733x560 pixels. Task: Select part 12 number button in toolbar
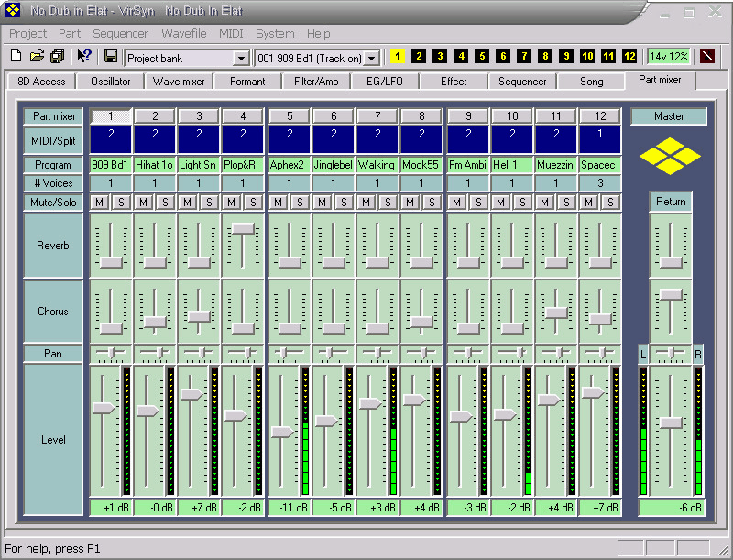[x=629, y=57]
